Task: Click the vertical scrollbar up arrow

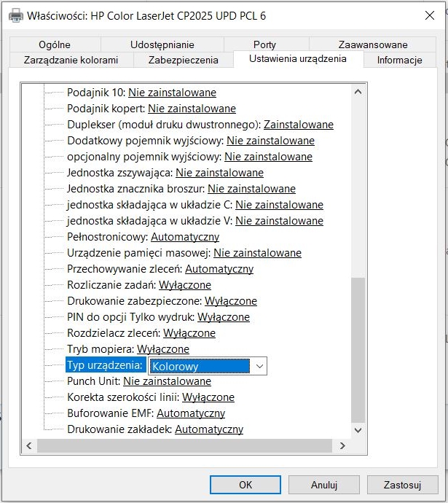Action: [x=358, y=92]
